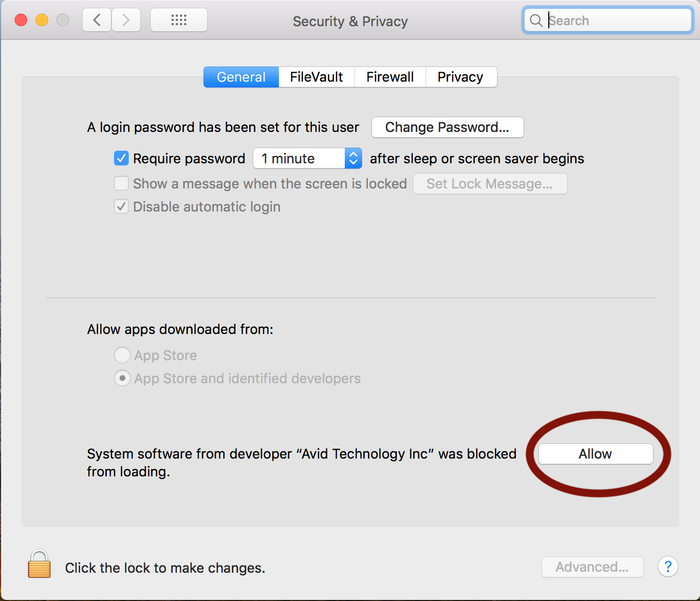Viewport: 700px width, 601px height.
Task: Click into the Search field
Action: point(607,20)
